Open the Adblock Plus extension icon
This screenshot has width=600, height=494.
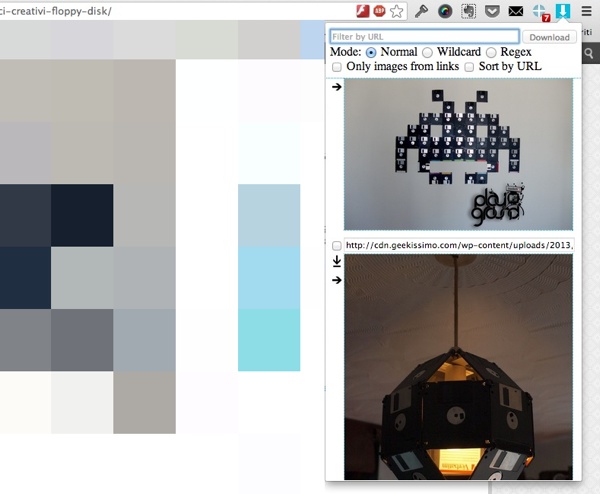[x=379, y=11]
